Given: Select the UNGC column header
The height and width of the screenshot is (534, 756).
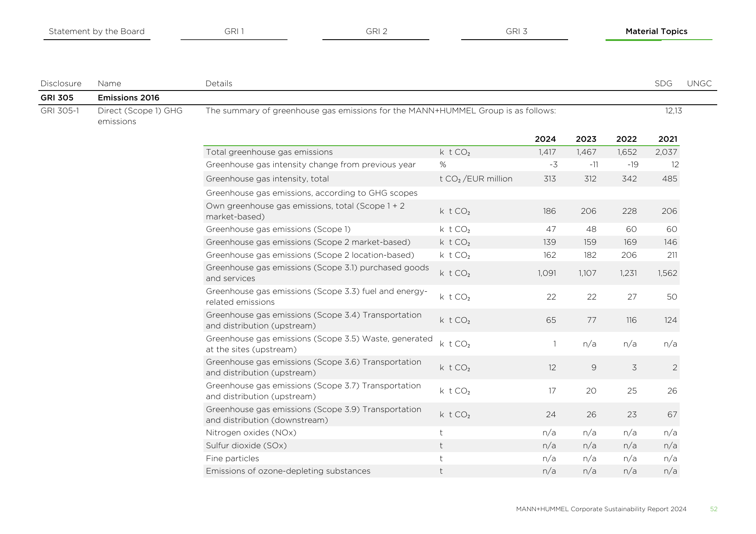Looking at the screenshot, I should [x=699, y=84].
